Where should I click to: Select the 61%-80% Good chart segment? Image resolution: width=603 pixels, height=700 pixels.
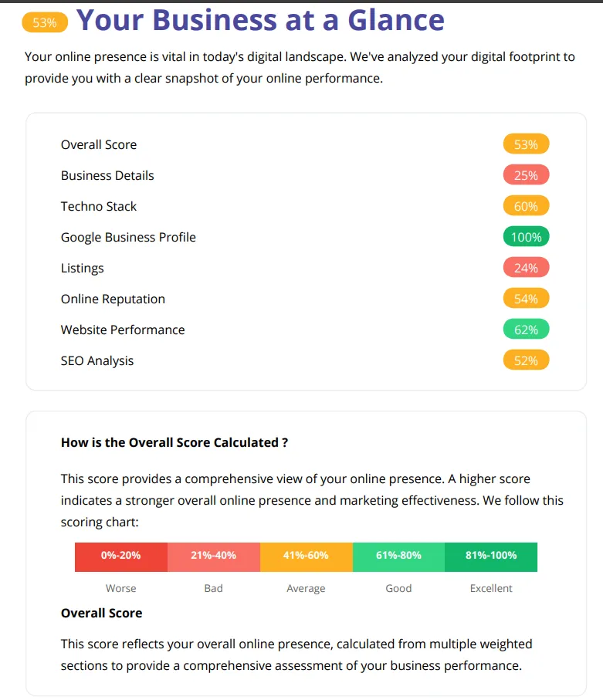tap(398, 556)
